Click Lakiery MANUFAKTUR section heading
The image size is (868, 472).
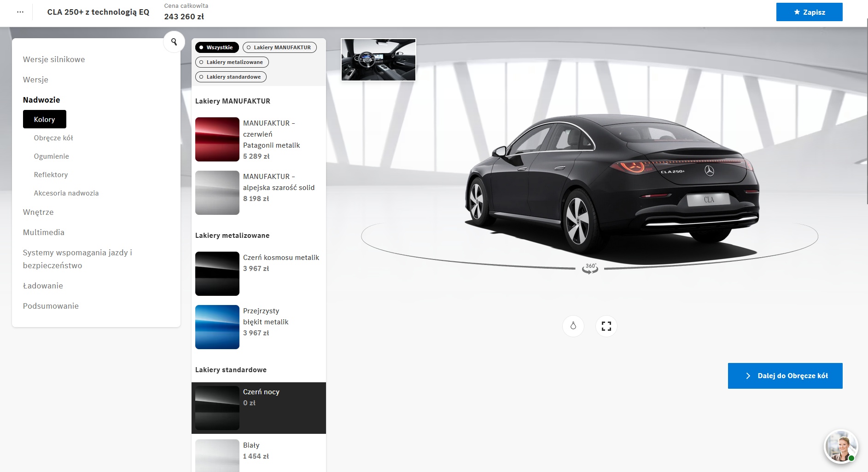tap(233, 101)
